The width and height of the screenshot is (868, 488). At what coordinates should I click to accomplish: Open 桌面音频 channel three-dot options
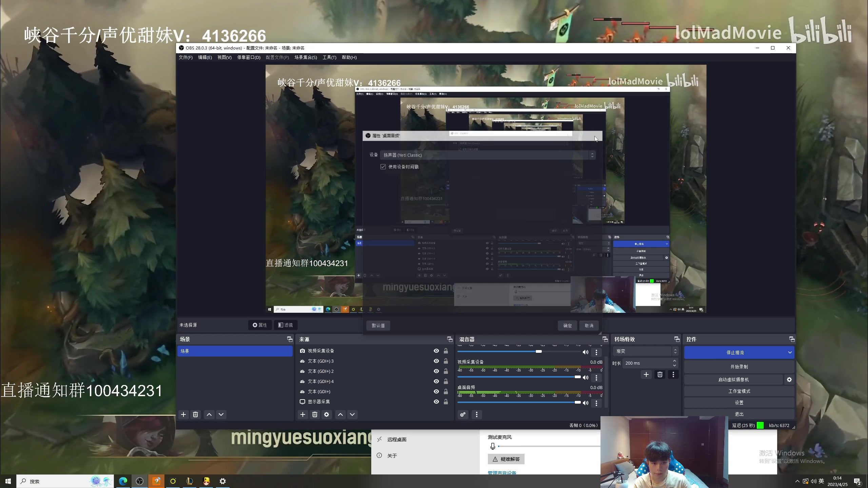point(596,403)
